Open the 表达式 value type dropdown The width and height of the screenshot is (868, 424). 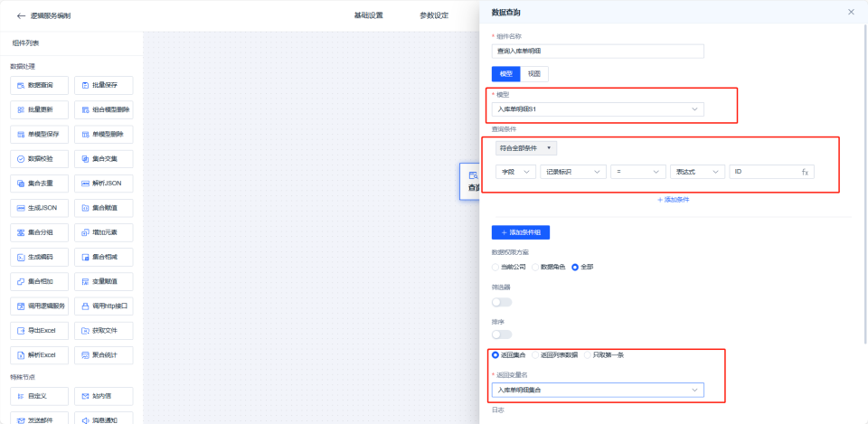tap(697, 172)
